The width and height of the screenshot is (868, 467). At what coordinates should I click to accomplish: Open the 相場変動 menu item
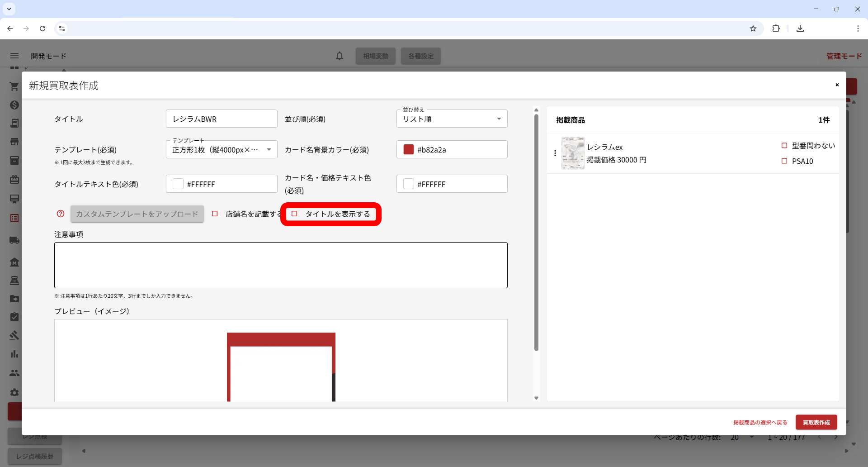[x=375, y=56]
